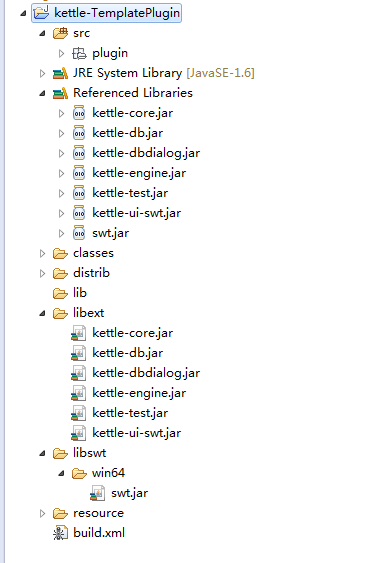This screenshot has height=563, width=385.
Task: Click jar icon of swt.jar under Referenced Libraries
Action: pyautogui.click(x=79, y=233)
